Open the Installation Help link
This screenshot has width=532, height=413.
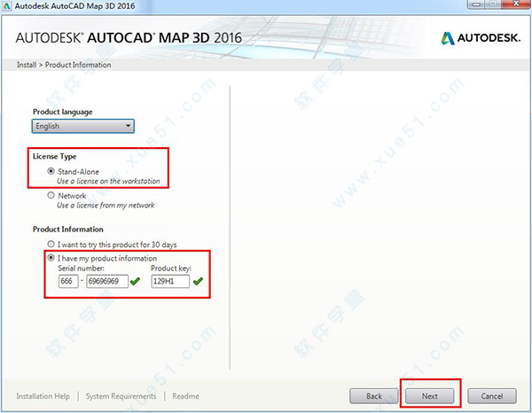click(x=43, y=396)
